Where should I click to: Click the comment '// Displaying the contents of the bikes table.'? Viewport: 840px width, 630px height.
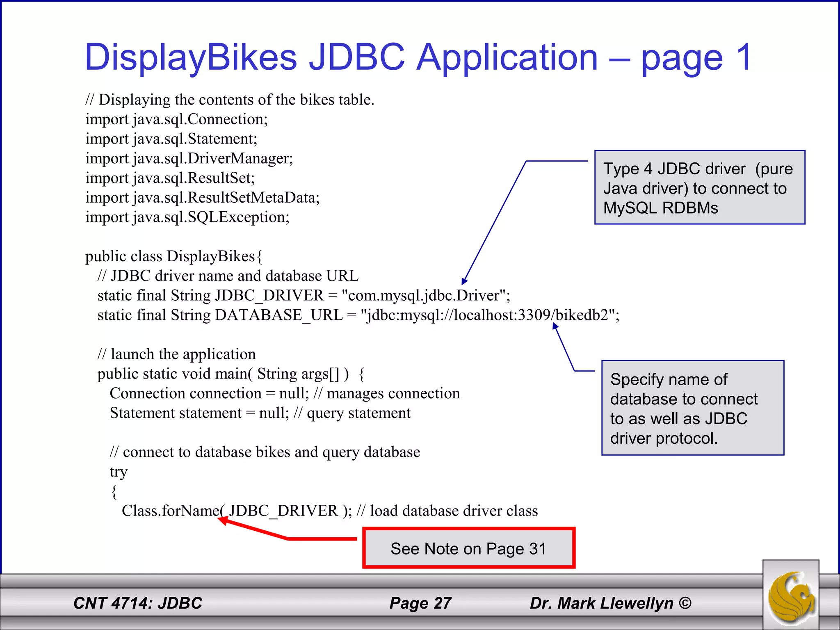click(230, 100)
